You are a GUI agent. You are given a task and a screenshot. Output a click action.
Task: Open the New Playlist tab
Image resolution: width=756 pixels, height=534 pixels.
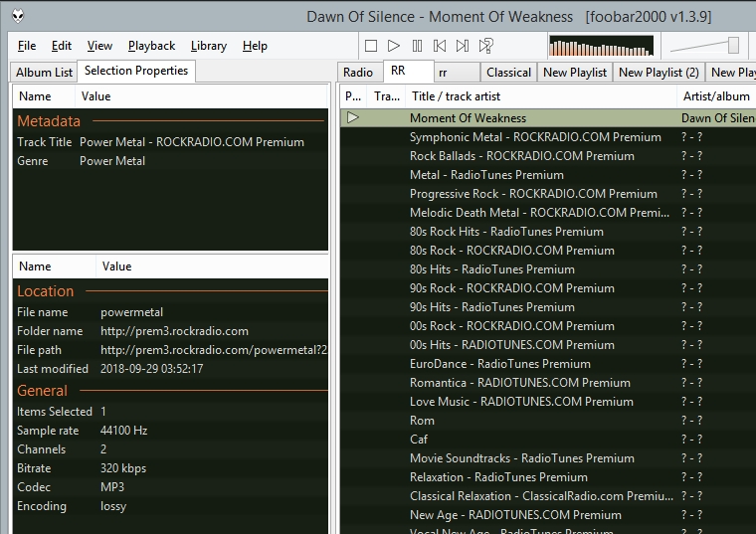[x=575, y=73]
